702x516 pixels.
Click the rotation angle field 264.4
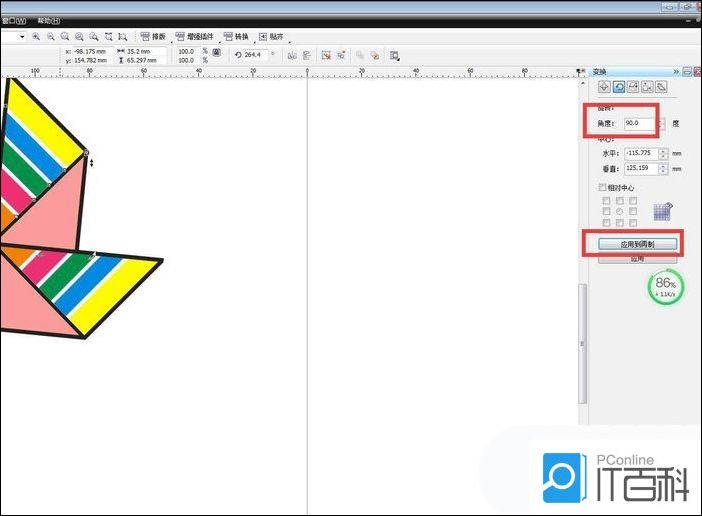255,55
